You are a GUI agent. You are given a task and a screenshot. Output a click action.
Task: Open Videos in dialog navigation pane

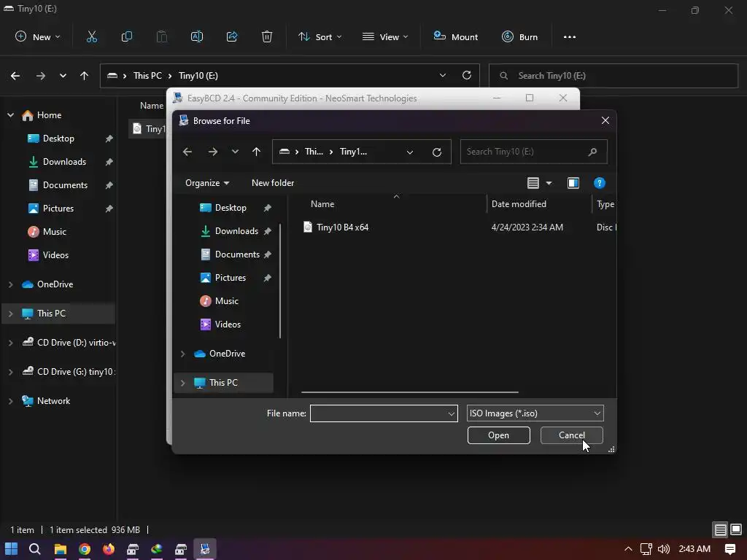click(x=228, y=324)
